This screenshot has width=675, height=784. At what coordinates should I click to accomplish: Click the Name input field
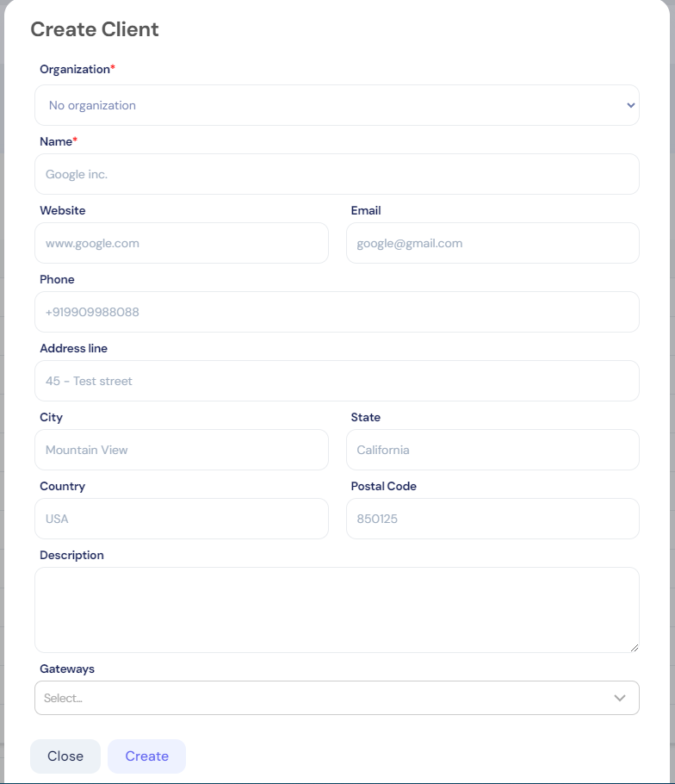(337, 173)
